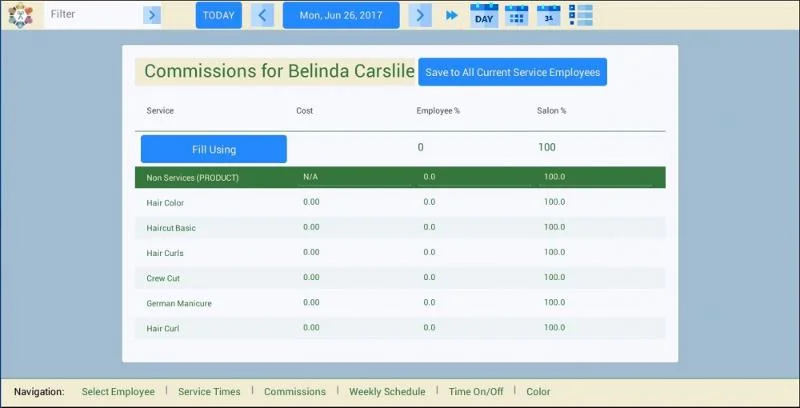The width and height of the screenshot is (800, 408).
Task: Switch to month calendar view icon
Action: click(549, 15)
